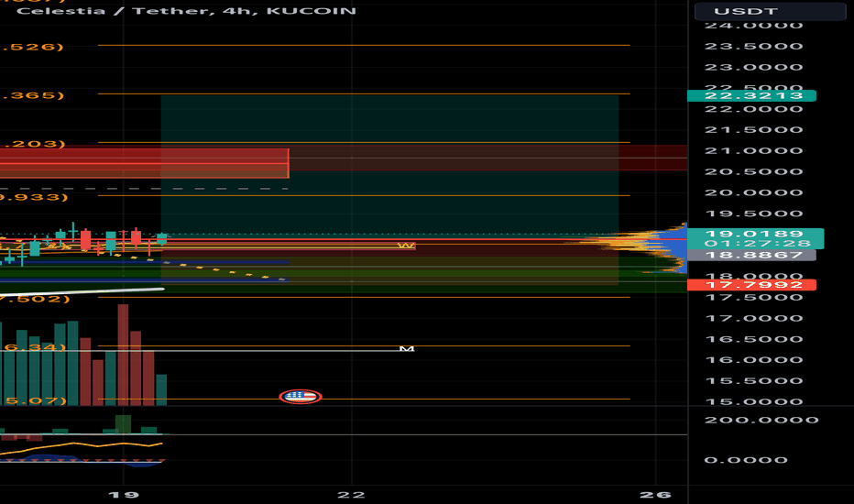Select the 17.7992 red stop price label
The image size is (854, 504).
(751, 284)
